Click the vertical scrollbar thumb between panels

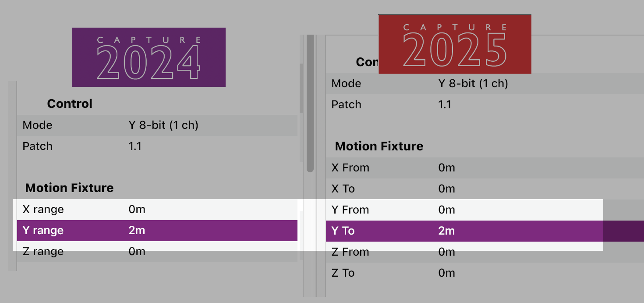point(310,105)
